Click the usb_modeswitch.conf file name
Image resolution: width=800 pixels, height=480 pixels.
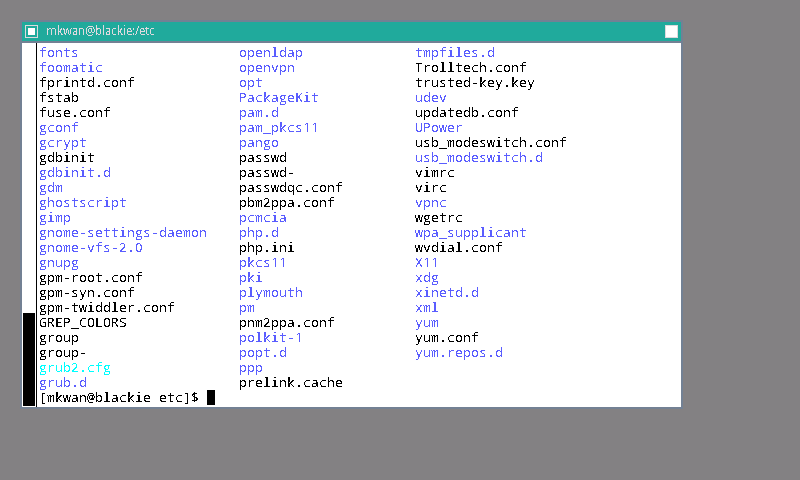pyautogui.click(x=490, y=143)
